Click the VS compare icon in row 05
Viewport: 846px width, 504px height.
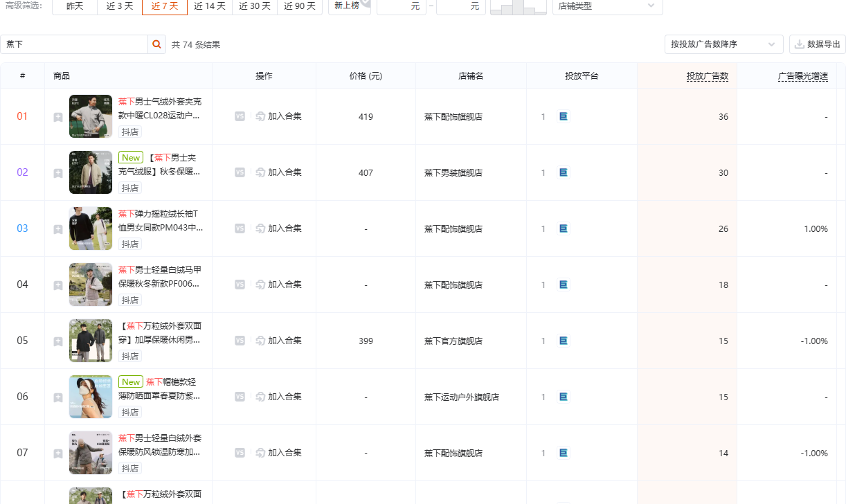[x=240, y=341]
